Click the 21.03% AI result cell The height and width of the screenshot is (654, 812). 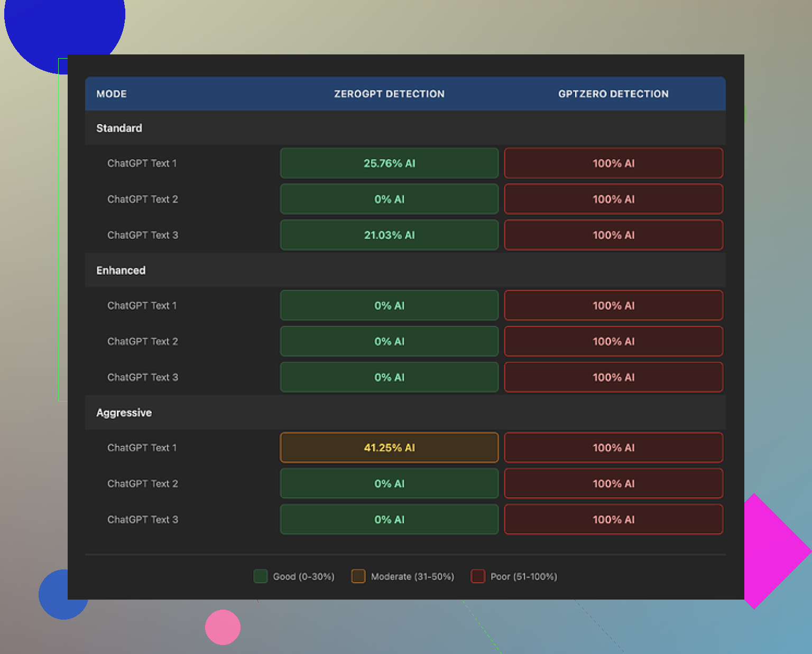[389, 235]
